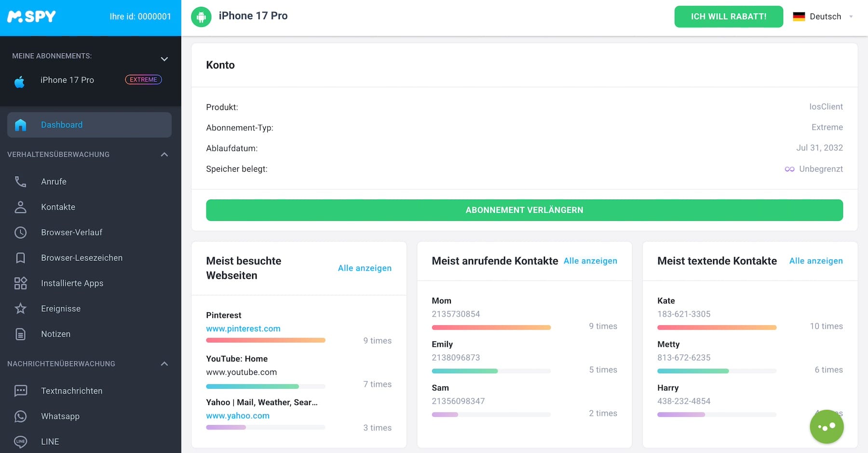Click the Notizen document icon
This screenshot has height=453, width=868.
20,334
